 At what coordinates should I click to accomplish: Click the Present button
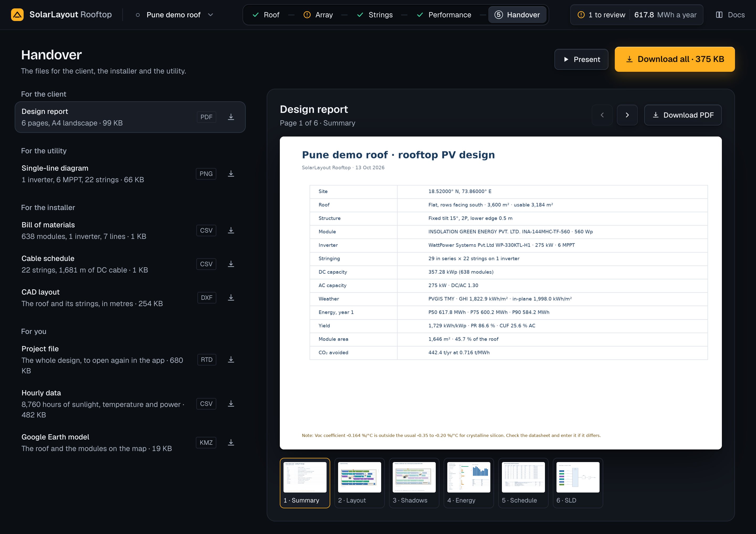pos(581,59)
